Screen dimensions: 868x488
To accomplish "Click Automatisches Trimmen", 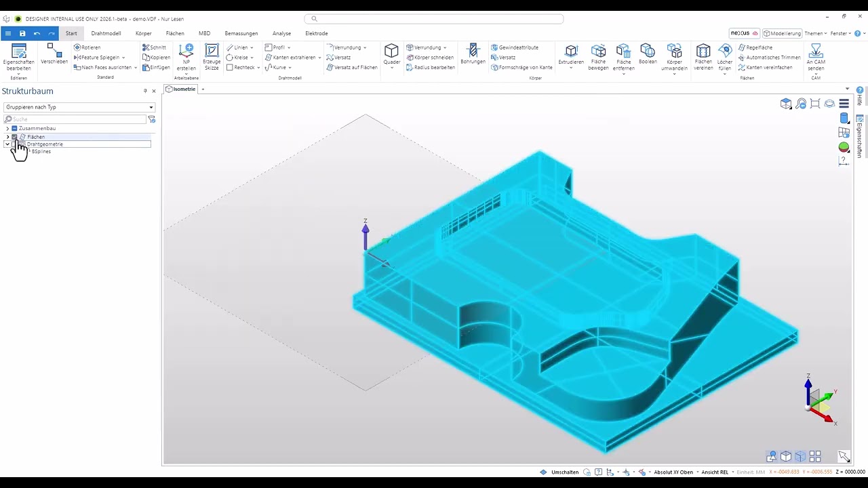I will coord(769,58).
